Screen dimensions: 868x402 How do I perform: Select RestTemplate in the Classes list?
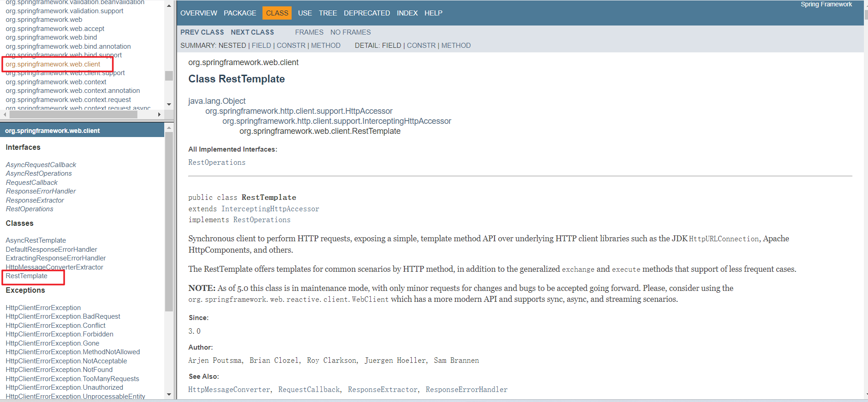click(26, 276)
